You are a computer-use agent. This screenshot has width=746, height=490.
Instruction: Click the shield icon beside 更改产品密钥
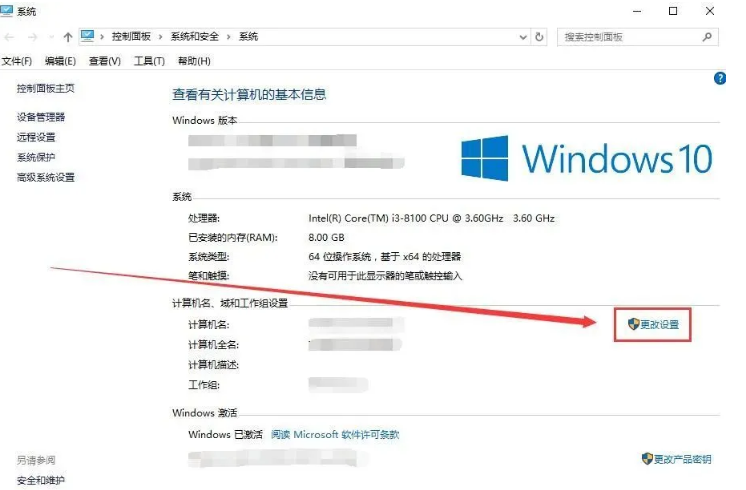pos(647,459)
